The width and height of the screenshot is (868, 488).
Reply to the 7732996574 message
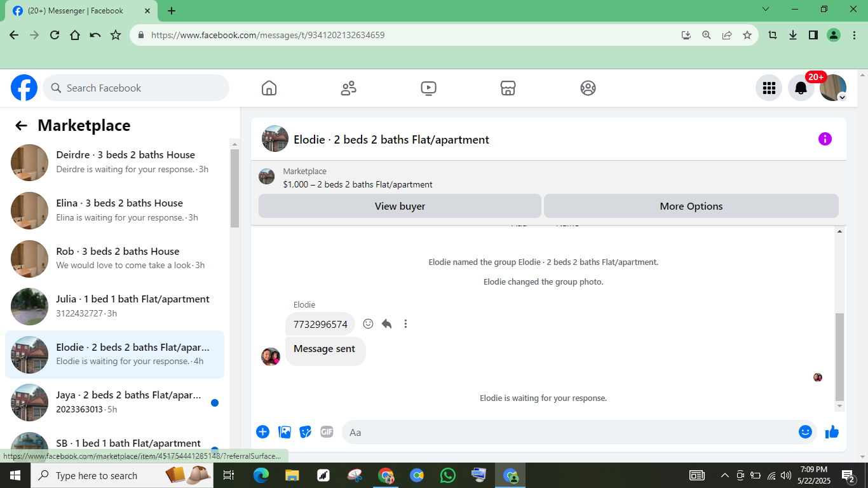386,324
